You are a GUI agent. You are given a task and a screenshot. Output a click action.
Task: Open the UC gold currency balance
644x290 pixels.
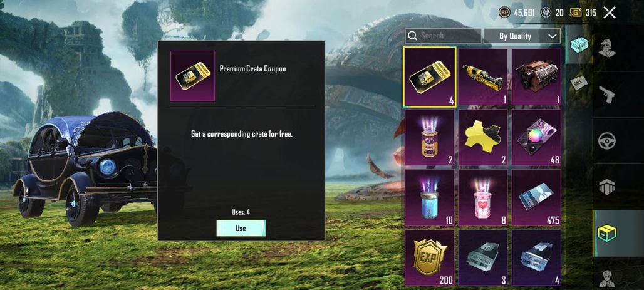coord(583,13)
